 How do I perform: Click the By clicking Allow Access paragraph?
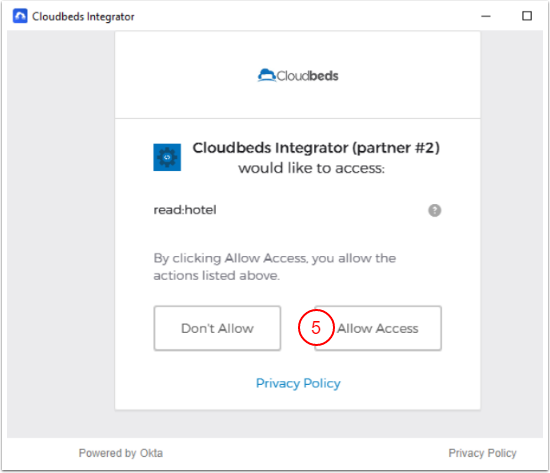(x=275, y=267)
